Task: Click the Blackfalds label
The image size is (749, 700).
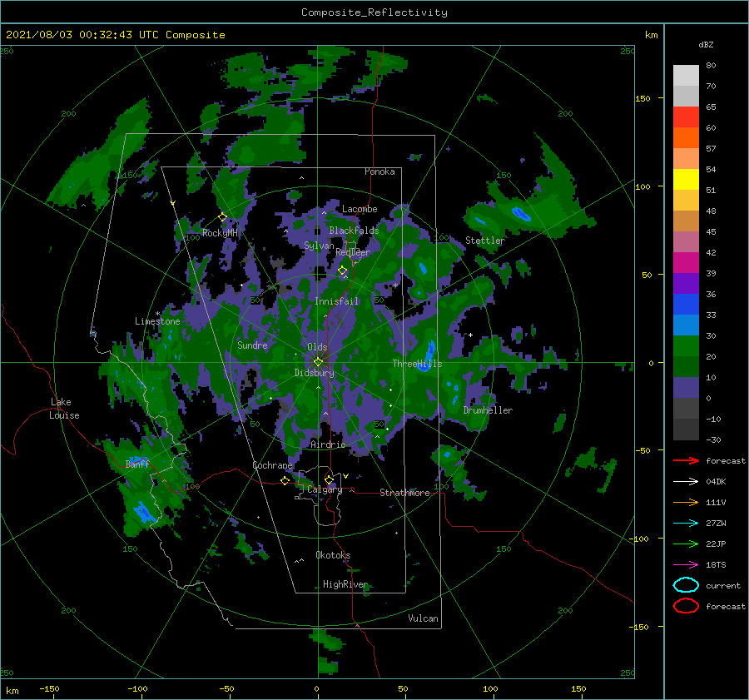Action: (354, 231)
